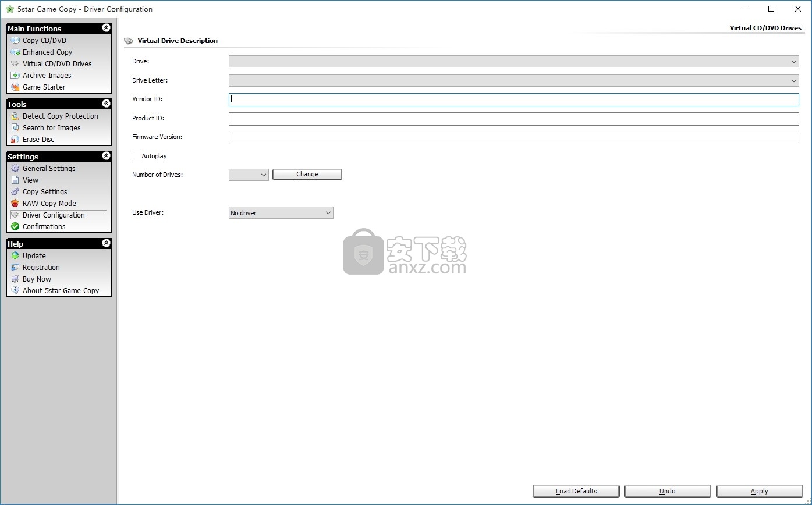Click the General Settings gear icon
The width and height of the screenshot is (812, 505).
(15, 168)
